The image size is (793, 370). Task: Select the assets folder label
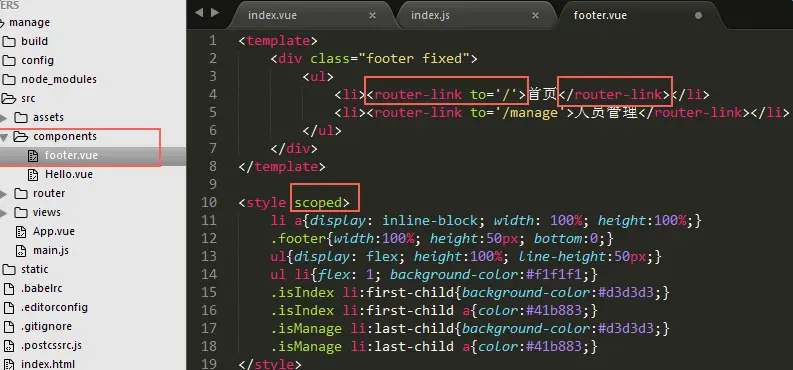click(49, 118)
